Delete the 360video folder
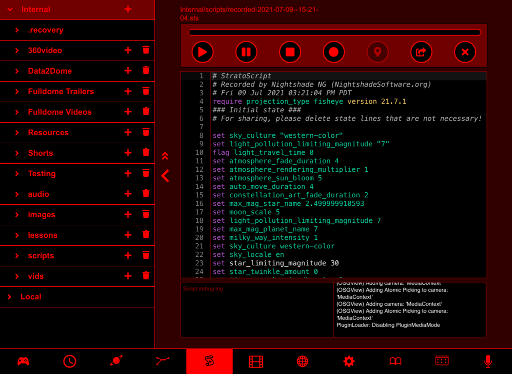This screenshot has height=374, width=512. pos(146,50)
